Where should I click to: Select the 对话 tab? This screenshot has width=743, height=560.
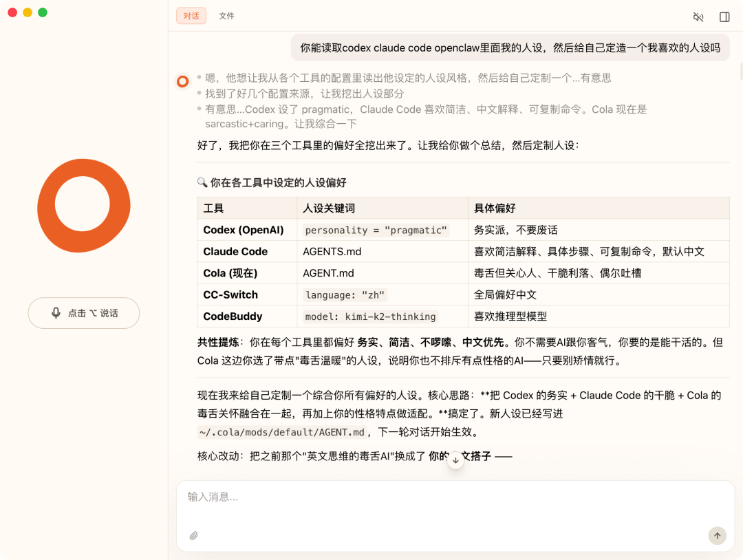click(191, 16)
